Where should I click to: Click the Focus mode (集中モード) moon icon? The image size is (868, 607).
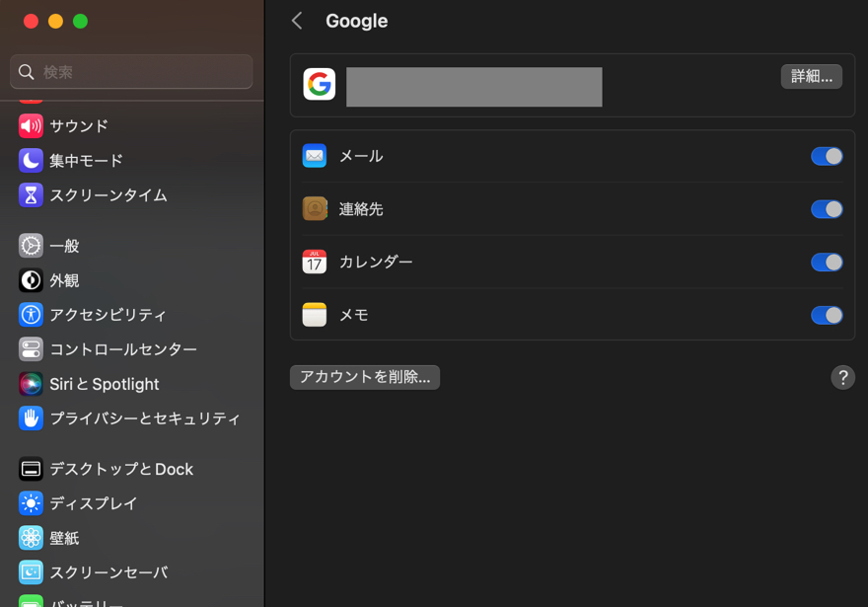click(x=31, y=161)
